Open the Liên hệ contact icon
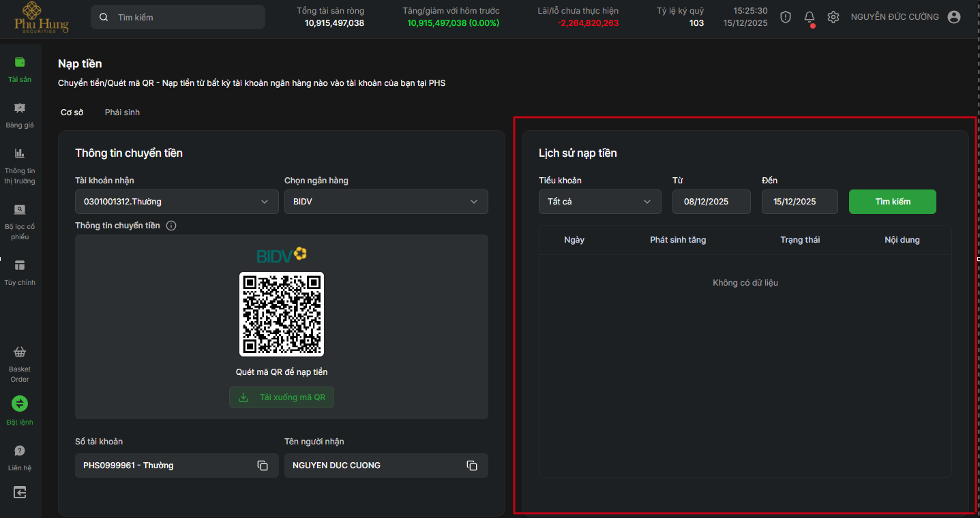The width and height of the screenshot is (980, 518). coord(20,451)
